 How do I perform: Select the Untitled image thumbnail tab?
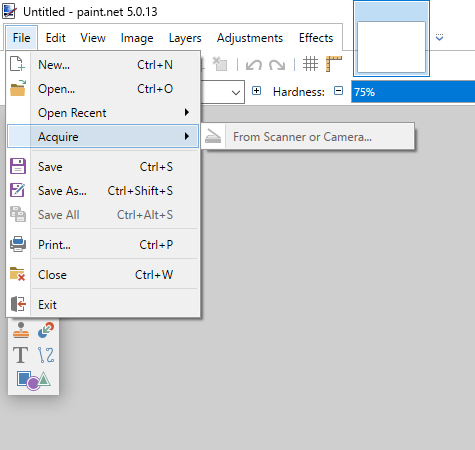pyautogui.click(x=391, y=39)
